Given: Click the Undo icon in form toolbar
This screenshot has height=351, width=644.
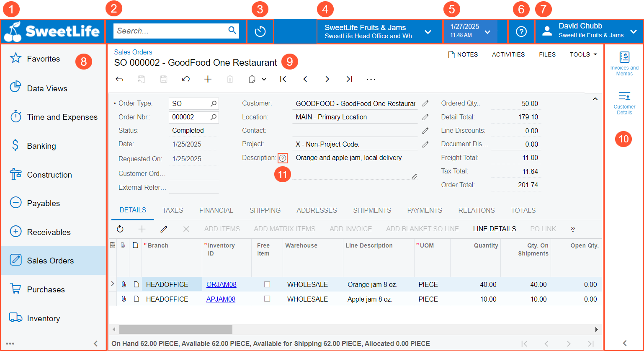Looking at the screenshot, I should [x=186, y=79].
